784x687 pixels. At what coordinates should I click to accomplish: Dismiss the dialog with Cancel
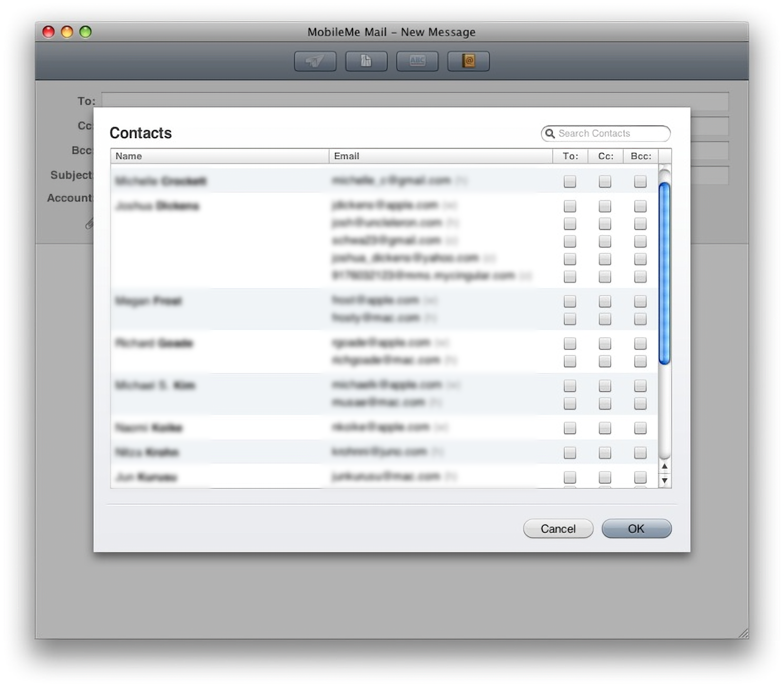[x=557, y=528]
